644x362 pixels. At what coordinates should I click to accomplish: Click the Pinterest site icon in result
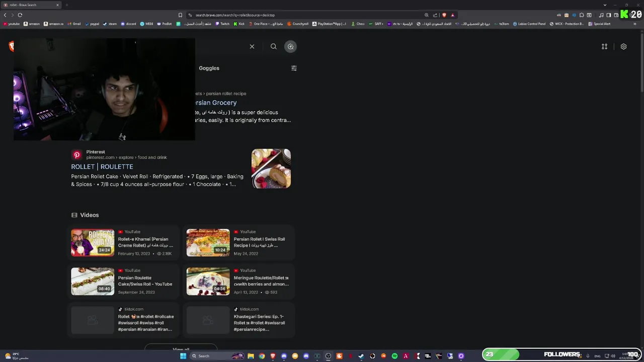76,155
